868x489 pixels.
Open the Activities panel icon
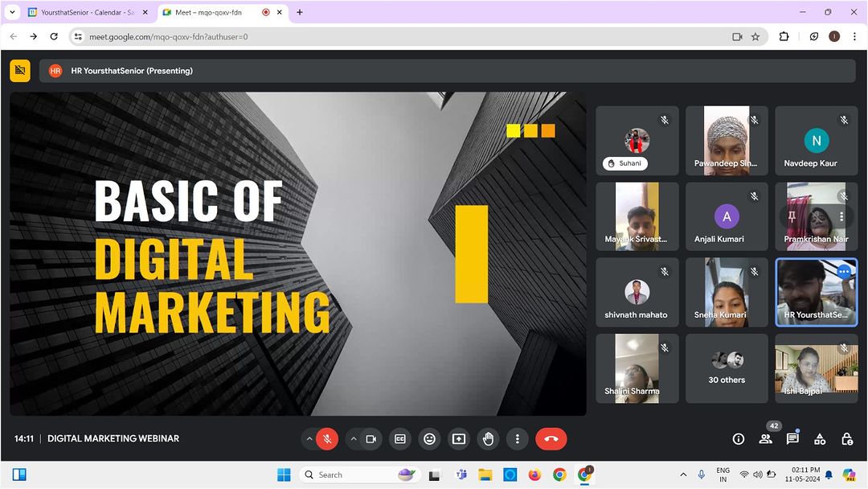(x=820, y=439)
